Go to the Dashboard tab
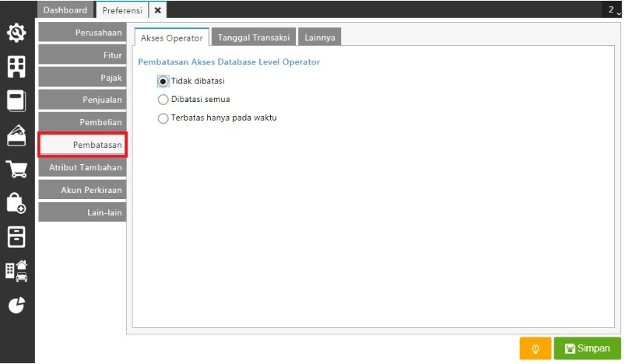624x364 pixels. (65, 10)
